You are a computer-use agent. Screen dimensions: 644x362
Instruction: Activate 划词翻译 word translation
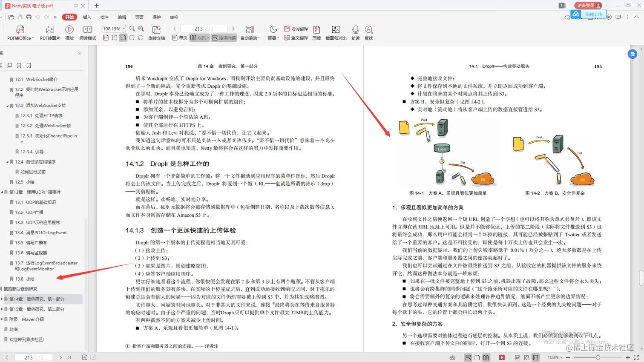pos(296,29)
